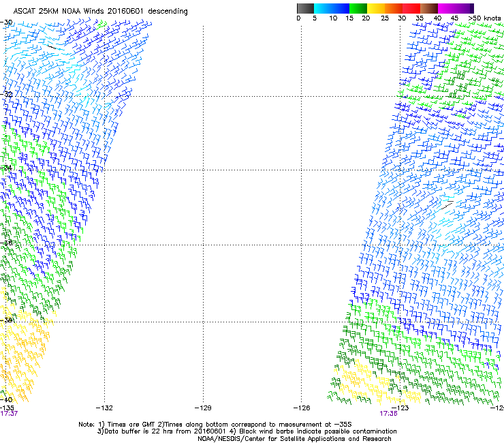Click the "-123" longitude label
The image size is (504, 443).
400,408
